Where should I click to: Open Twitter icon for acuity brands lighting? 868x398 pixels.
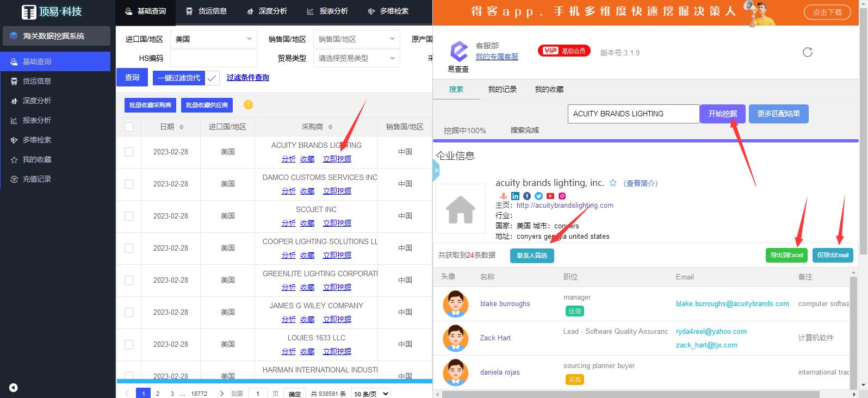538,196
